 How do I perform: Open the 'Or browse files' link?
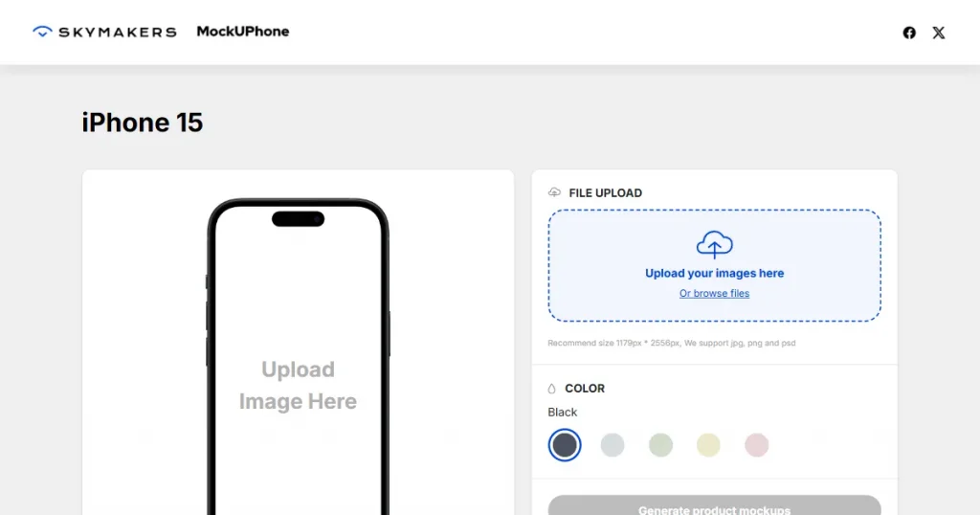pos(714,293)
